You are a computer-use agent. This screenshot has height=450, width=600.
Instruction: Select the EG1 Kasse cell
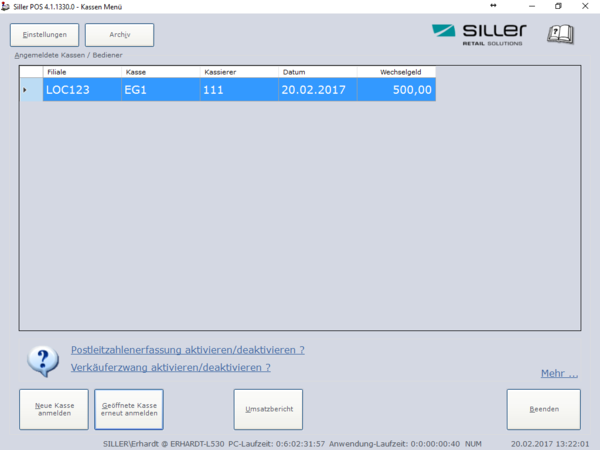160,90
